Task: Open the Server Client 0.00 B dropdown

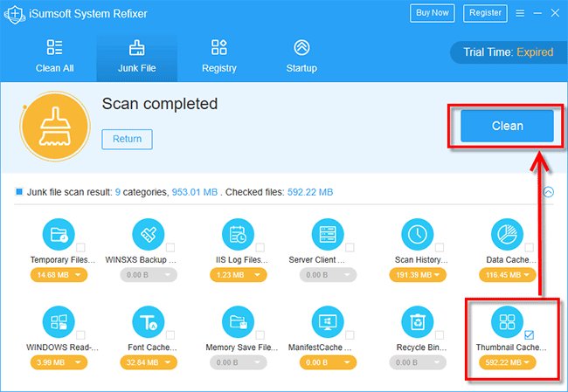Action: [x=328, y=275]
